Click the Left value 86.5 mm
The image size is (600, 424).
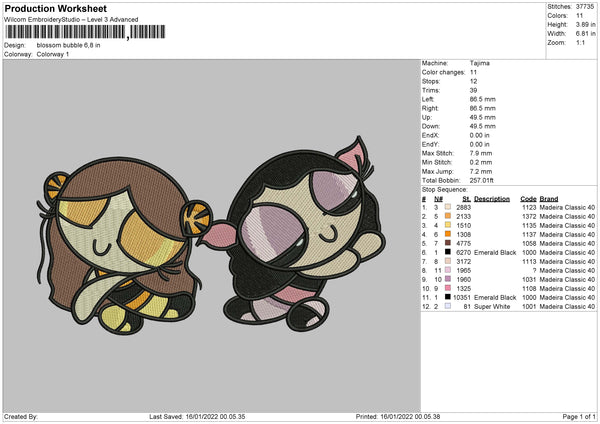coord(483,99)
